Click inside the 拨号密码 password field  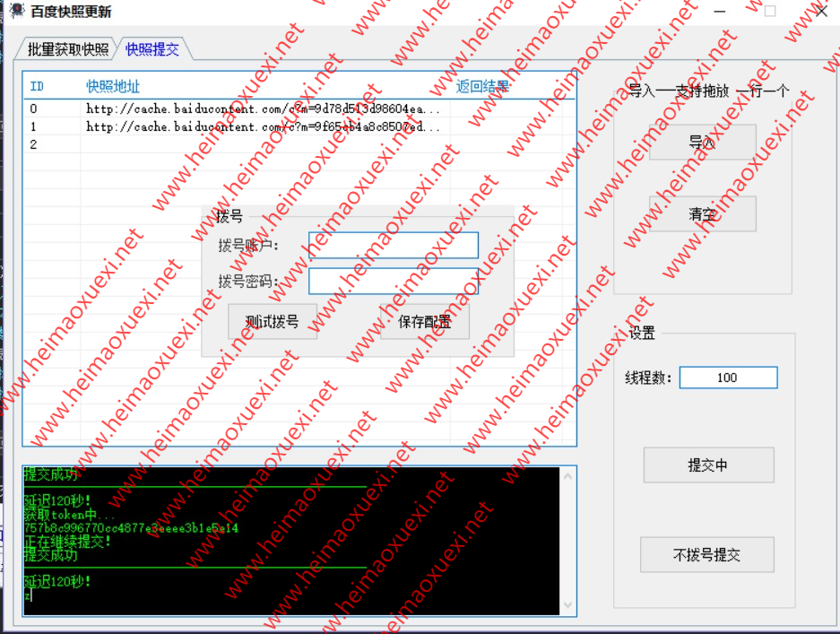pyautogui.click(x=393, y=281)
